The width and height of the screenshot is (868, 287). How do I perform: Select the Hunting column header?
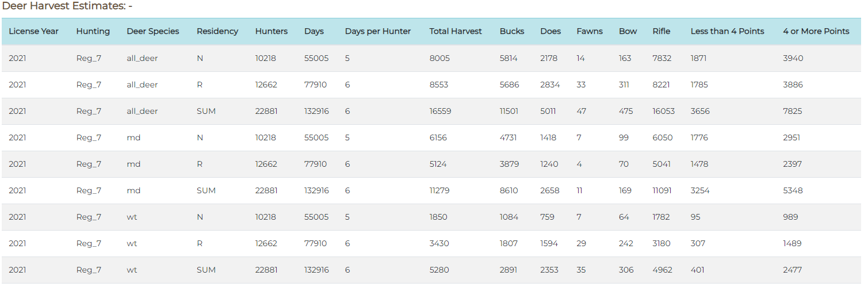pos(93,32)
